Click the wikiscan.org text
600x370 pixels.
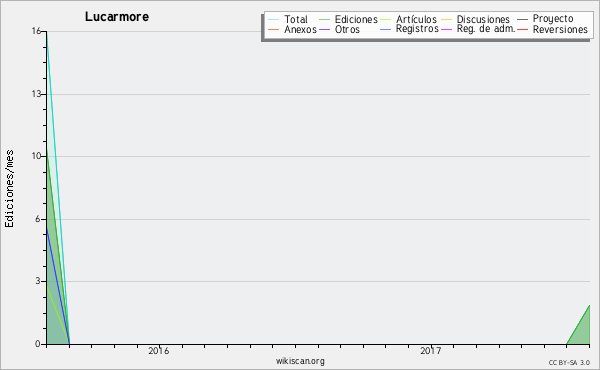click(300, 361)
